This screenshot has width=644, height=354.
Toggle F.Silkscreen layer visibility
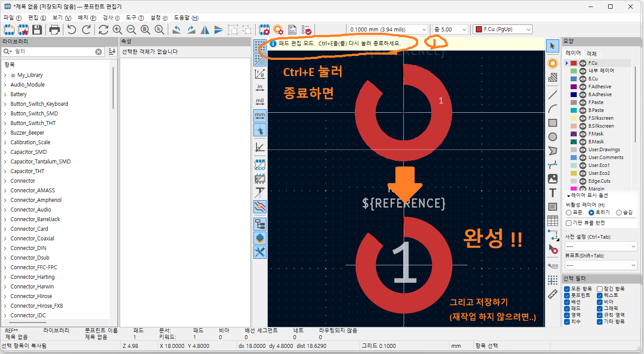pyautogui.click(x=582, y=118)
